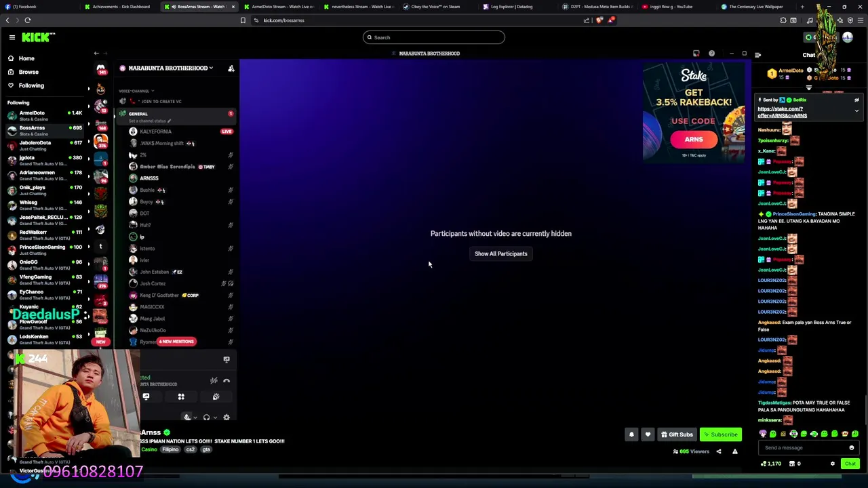The width and height of the screenshot is (868, 488).
Task: Toggle noise suppression icon
Action: coord(214,381)
